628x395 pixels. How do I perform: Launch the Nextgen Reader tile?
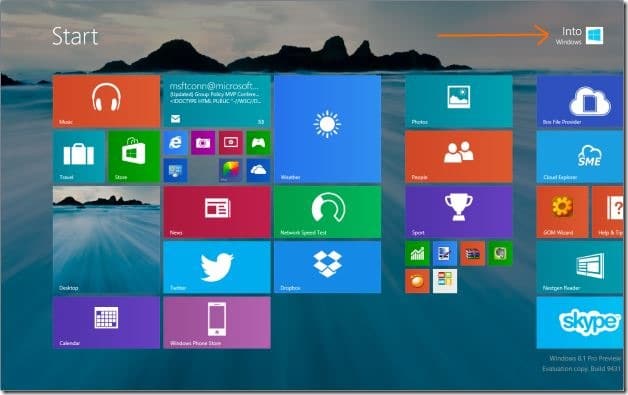580,267
